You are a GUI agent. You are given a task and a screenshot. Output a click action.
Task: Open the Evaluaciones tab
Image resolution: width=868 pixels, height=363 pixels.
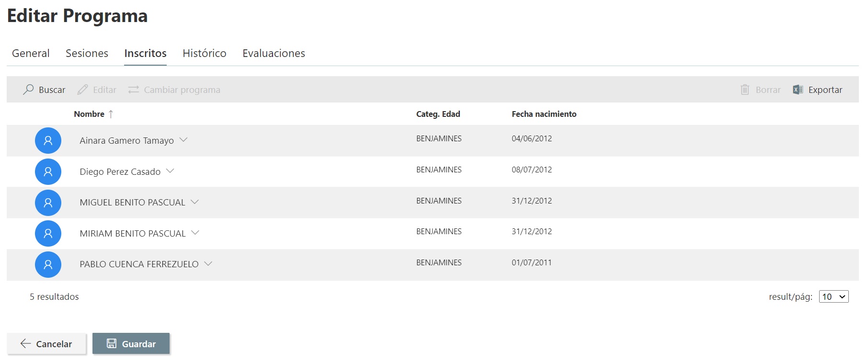point(274,53)
